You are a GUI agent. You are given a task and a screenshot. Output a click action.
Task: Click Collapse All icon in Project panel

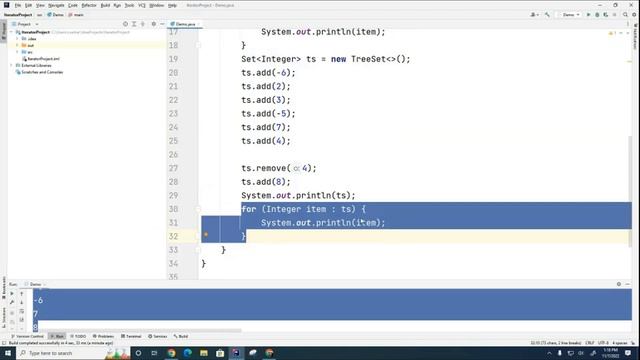coord(143,24)
